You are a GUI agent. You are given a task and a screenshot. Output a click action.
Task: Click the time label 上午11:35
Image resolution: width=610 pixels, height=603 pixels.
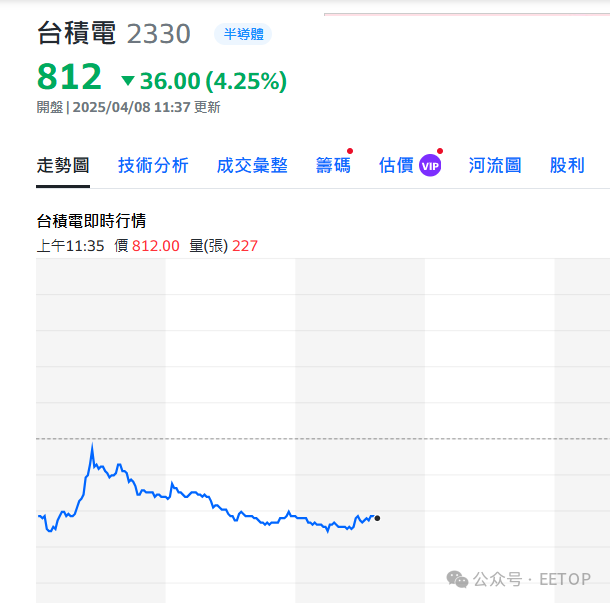(x=70, y=246)
